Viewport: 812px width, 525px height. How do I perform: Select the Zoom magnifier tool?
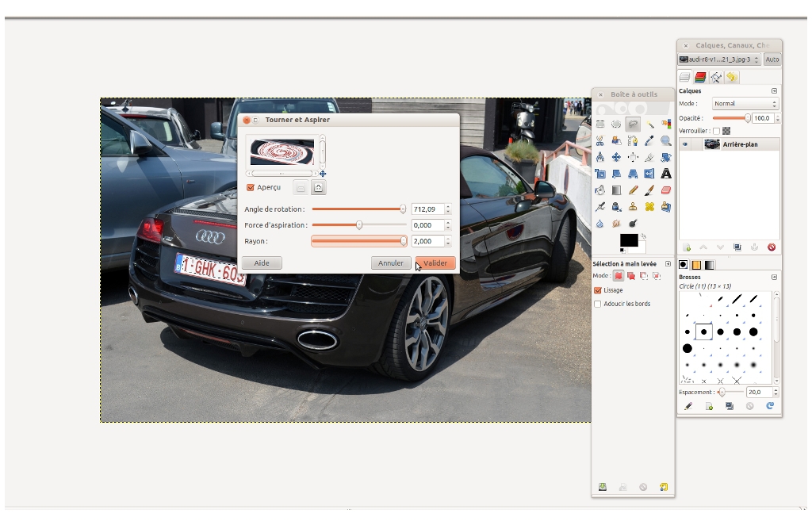[666, 141]
